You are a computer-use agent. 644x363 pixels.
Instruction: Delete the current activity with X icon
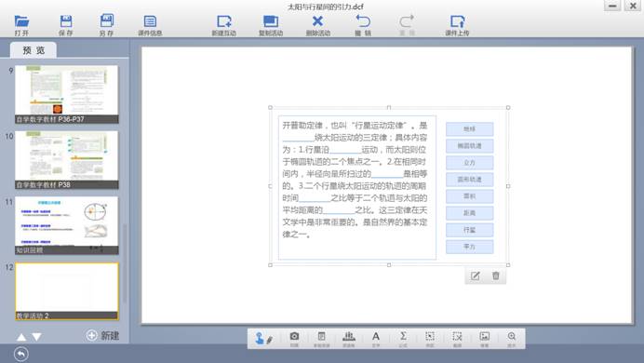click(317, 25)
